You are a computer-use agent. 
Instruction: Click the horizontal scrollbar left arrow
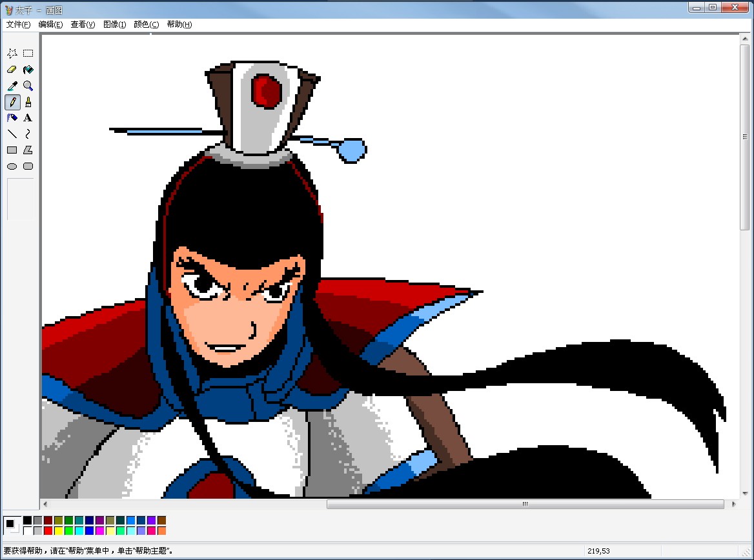coord(45,504)
